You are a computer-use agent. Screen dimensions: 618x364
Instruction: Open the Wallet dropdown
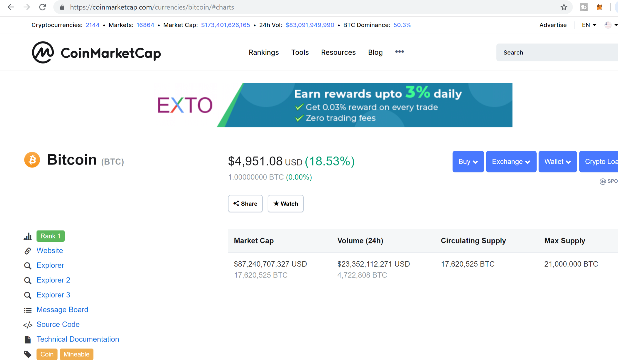coord(557,161)
